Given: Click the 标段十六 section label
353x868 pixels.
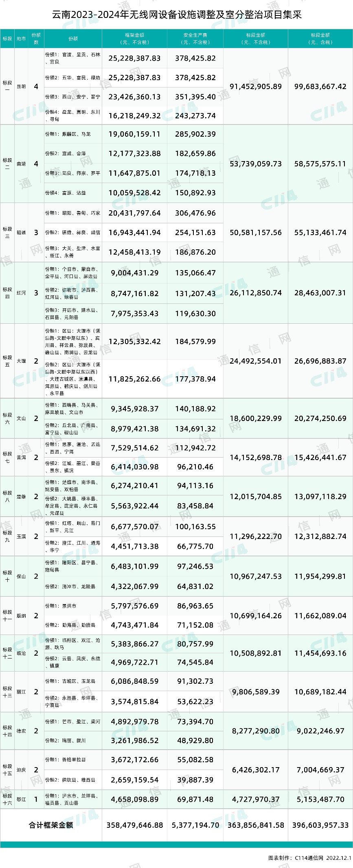Looking at the screenshot, I should 7,799.
